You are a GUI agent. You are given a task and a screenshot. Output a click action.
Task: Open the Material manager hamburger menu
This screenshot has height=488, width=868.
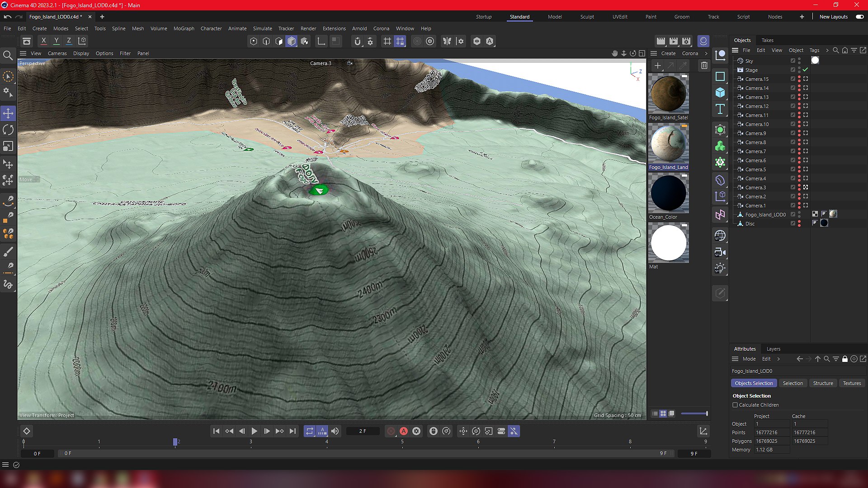point(654,53)
